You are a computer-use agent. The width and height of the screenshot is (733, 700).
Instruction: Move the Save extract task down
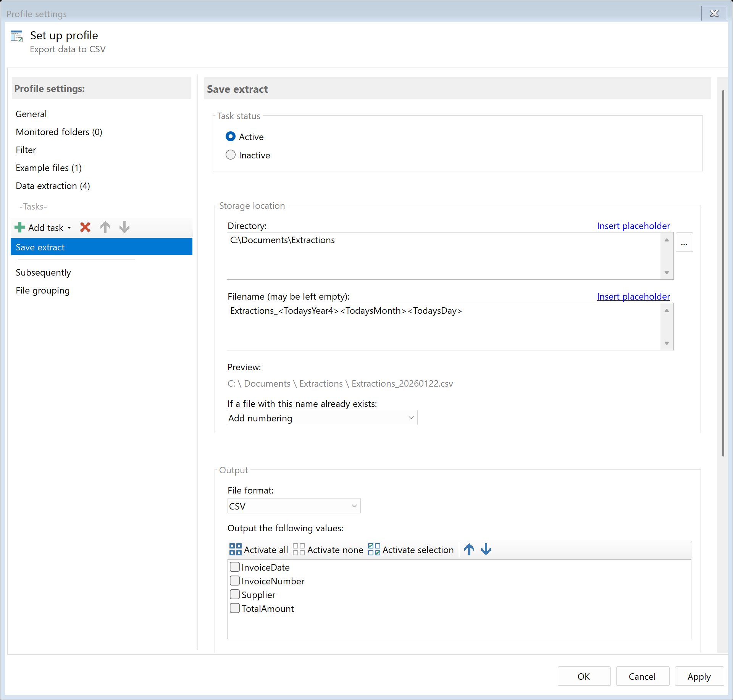[x=124, y=227]
